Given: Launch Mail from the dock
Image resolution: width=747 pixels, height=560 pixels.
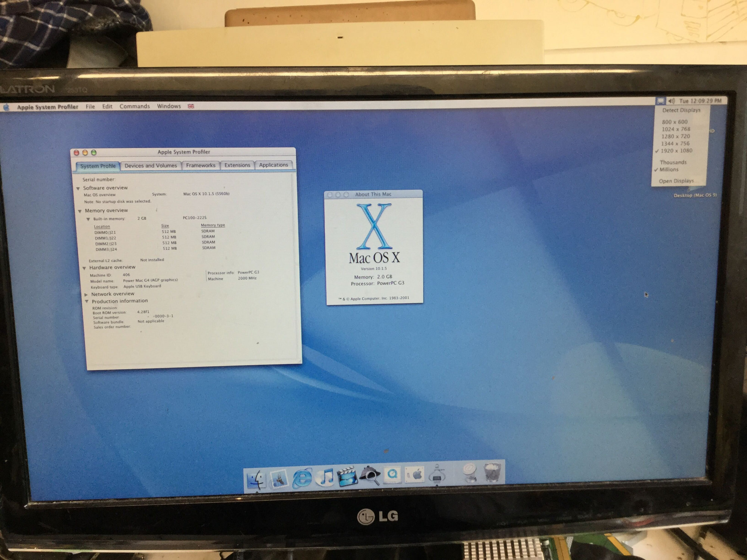Looking at the screenshot, I should pos(279,478).
